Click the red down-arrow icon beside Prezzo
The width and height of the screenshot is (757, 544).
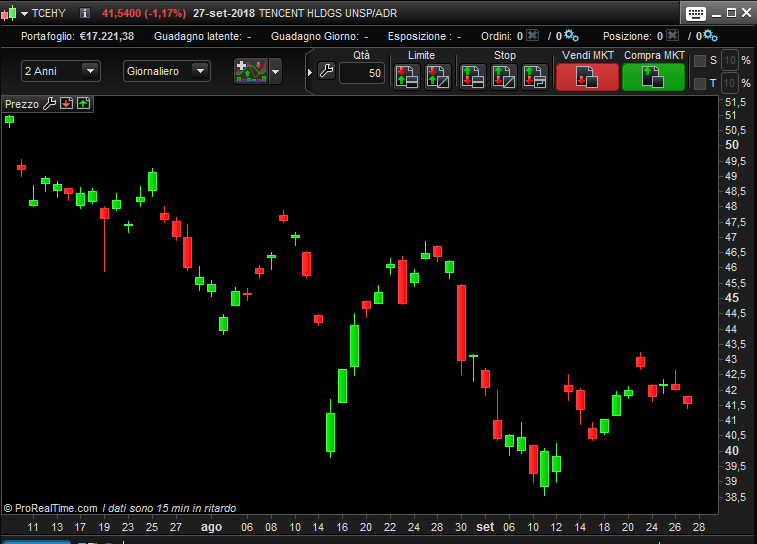(67, 103)
